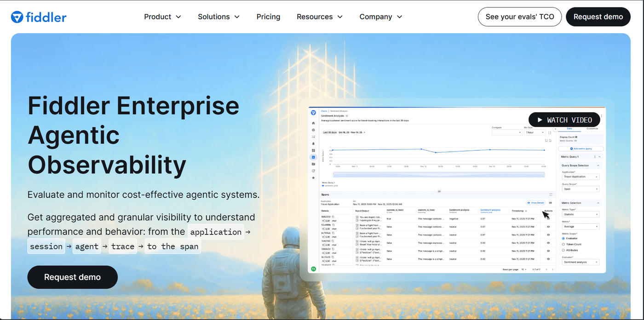The height and width of the screenshot is (320, 644).
Task: Open the empty Compare dropdown
Action: tap(507, 132)
